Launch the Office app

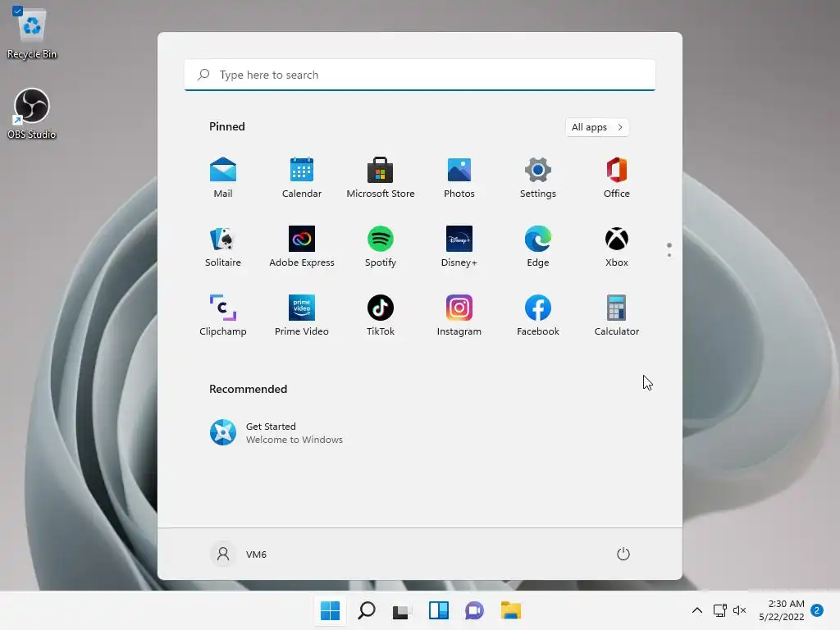[617, 177]
